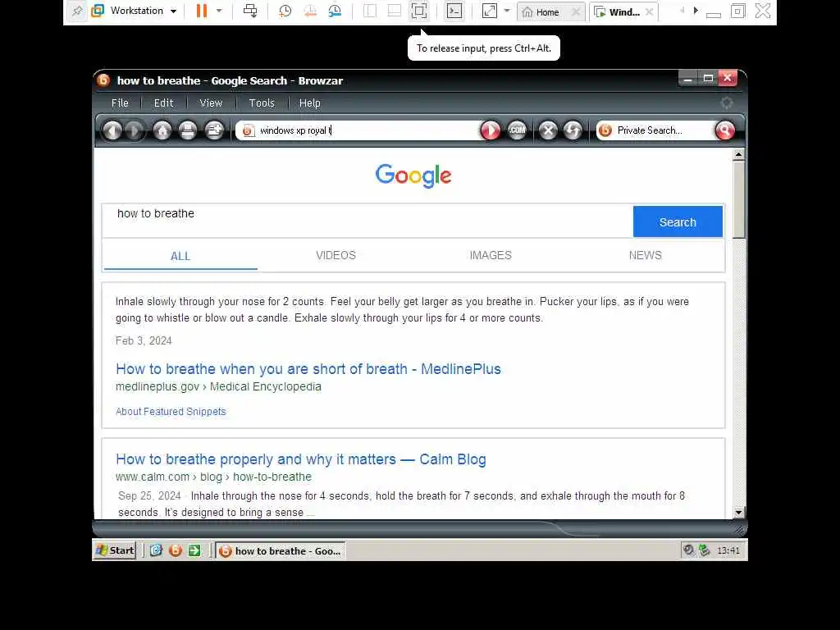
Task: Open the Windows XP Start menu
Action: (x=115, y=550)
